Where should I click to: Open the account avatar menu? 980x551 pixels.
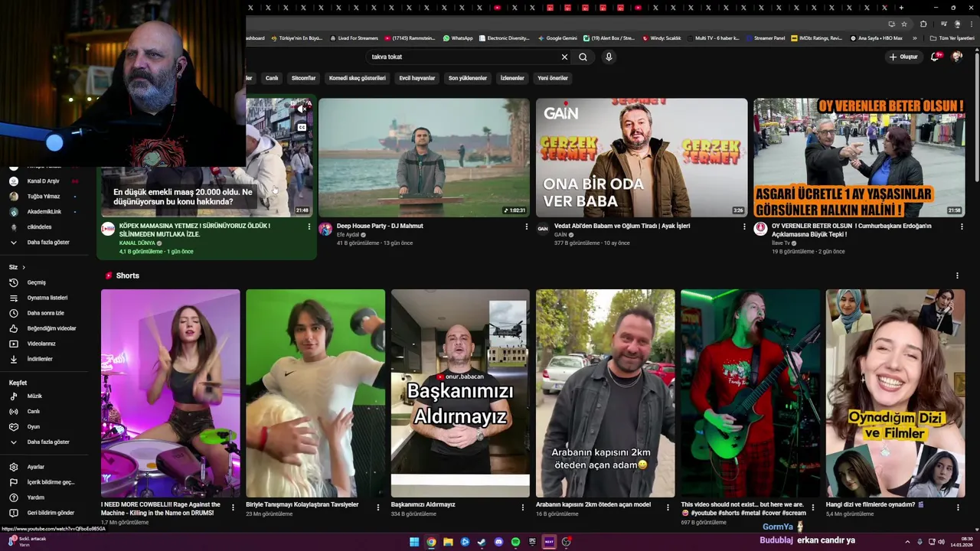[957, 57]
